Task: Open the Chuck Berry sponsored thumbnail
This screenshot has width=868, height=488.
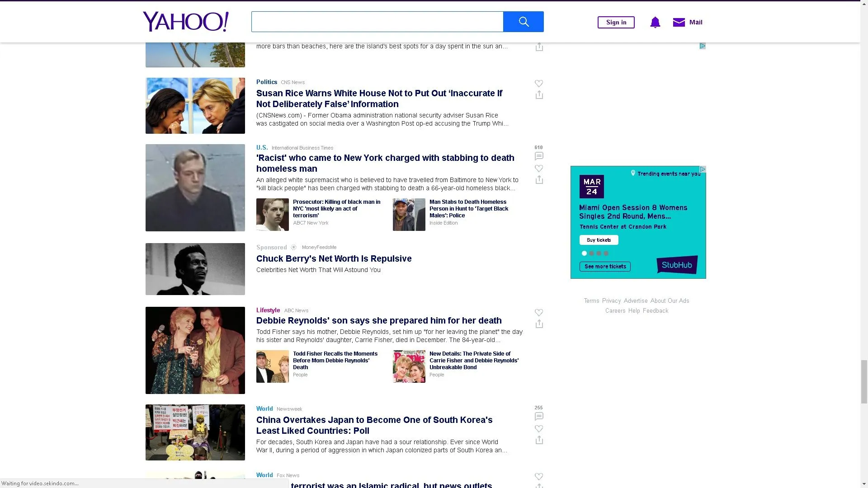Action: point(195,269)
